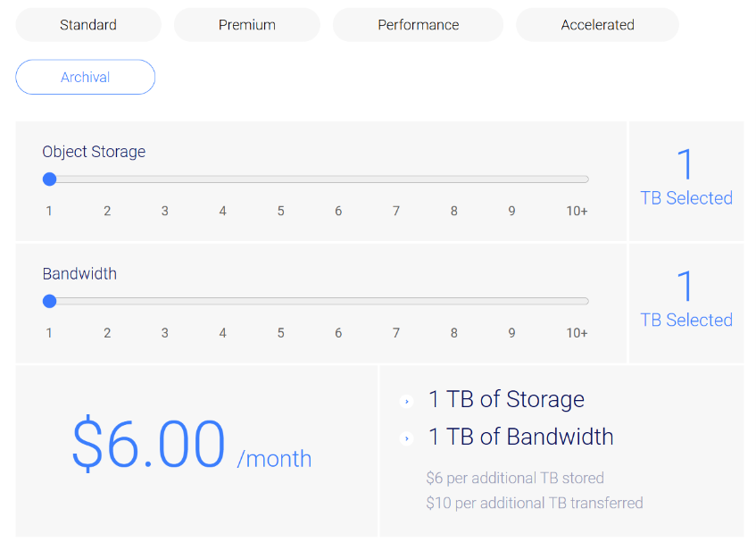Click the $6 per additional TB stored note
This screenshot has width=756, height=550.
tap(515, 478)
